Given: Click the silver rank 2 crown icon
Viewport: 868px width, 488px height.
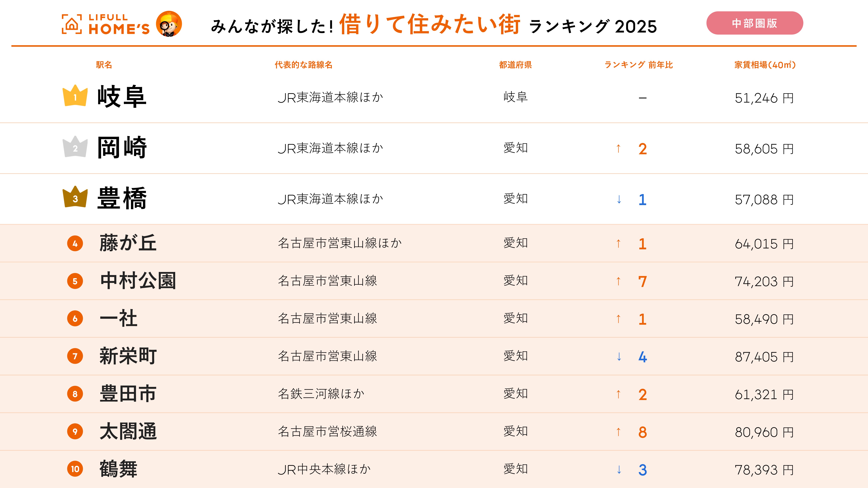Looking at the screenshot, I should tap(75, 147).
